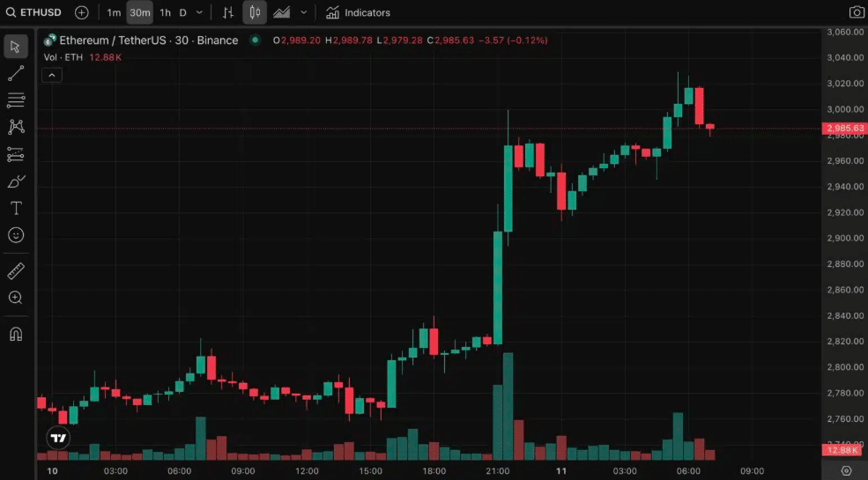
Task: Click the low value L2,979.28 in legend
Action: [399, 41]
